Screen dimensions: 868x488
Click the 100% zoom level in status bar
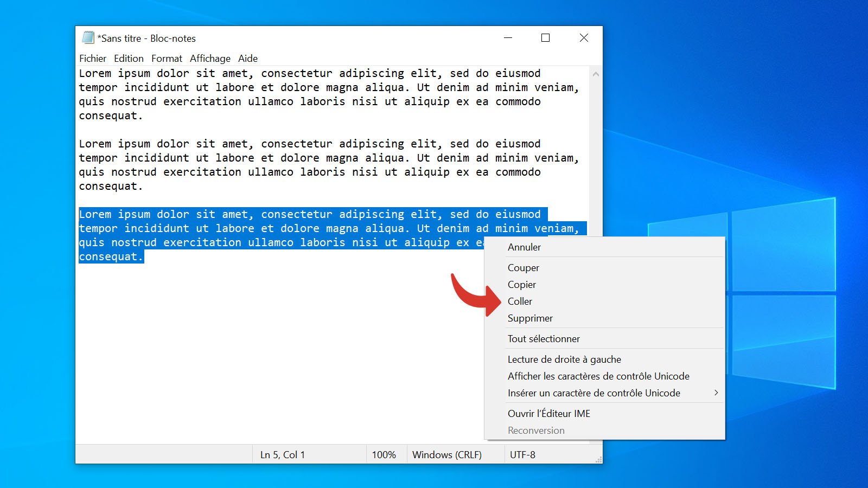click(x=384, y=455)
